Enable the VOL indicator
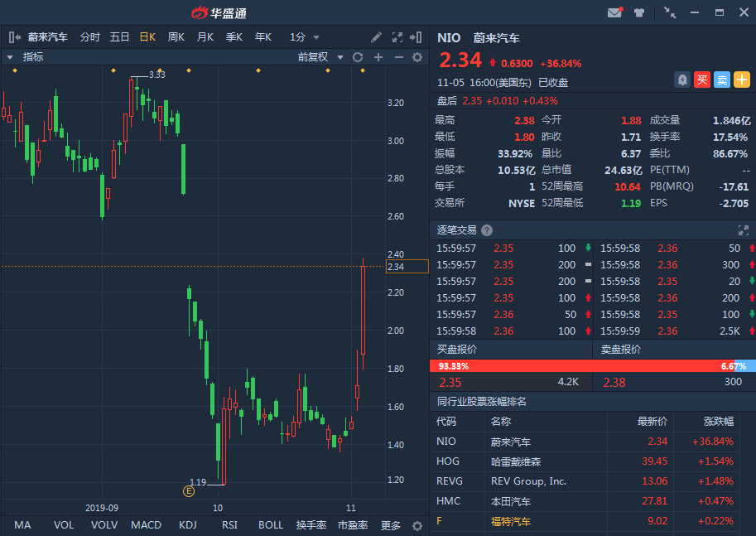 pyautogui.click(x=64, y=525)
